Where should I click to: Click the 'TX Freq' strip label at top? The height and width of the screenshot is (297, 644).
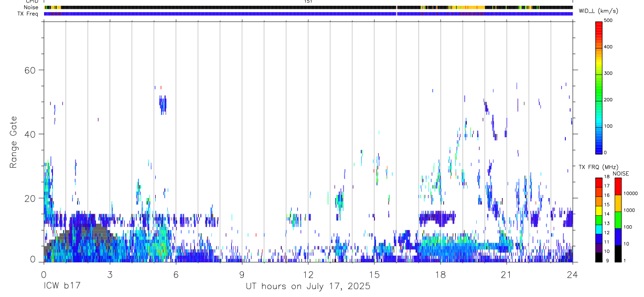tap(28, 14)
